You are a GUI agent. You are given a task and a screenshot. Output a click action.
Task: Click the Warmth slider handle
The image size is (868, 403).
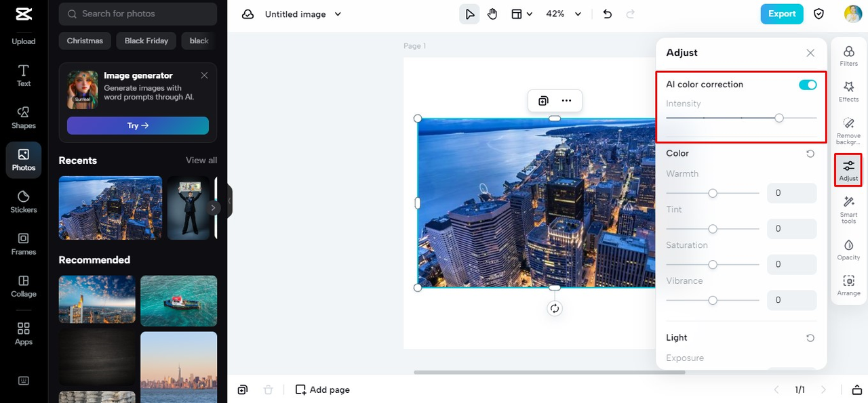pyautogui.click(x=713, y=193)
